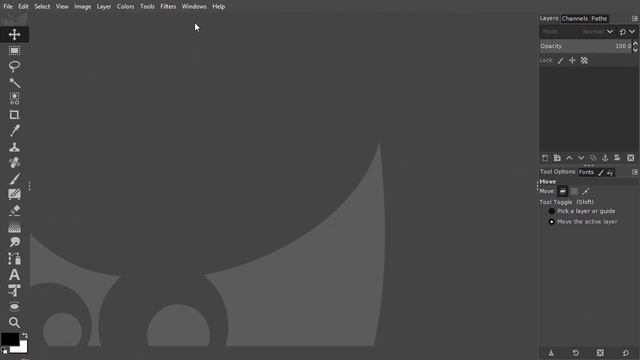Reset tool options to default values
This screenshot has height=360, width=640.
tap(625, 353)
